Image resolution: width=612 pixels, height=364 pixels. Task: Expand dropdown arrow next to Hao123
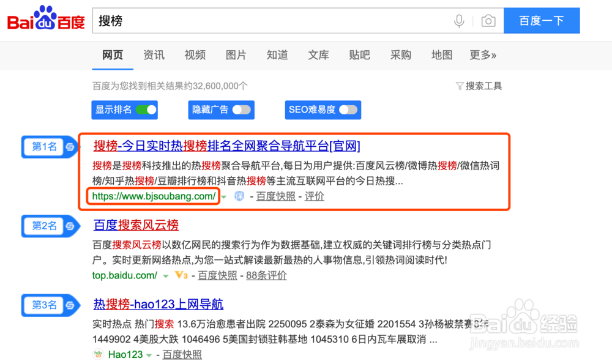pyautogui.click(x=149, y=355)
